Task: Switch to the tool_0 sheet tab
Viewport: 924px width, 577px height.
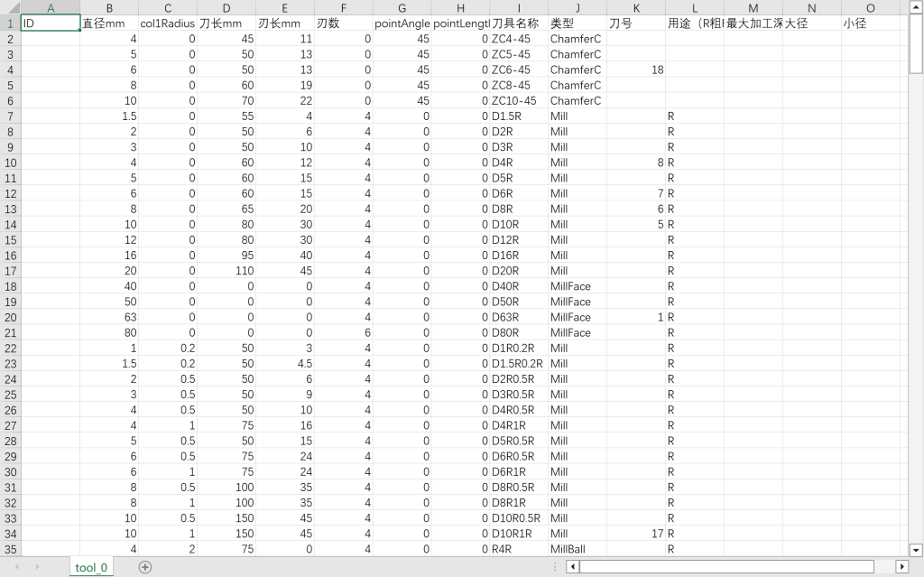Action: coord(91,566)
